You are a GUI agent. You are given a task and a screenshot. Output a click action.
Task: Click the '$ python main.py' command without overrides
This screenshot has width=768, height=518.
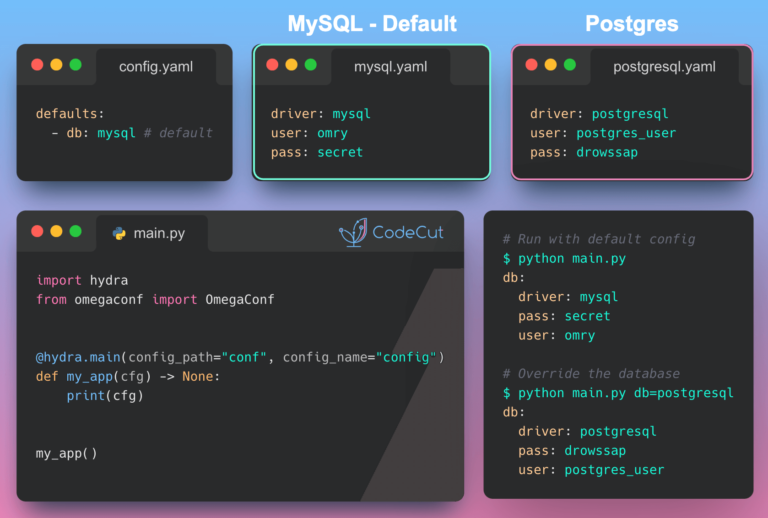coord(564,259)
